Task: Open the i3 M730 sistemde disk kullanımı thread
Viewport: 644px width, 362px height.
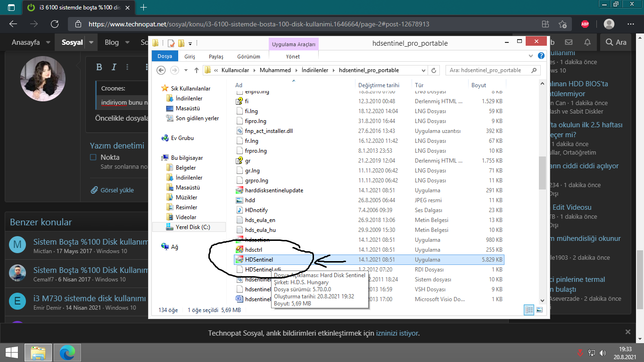Action: (90, 298)
